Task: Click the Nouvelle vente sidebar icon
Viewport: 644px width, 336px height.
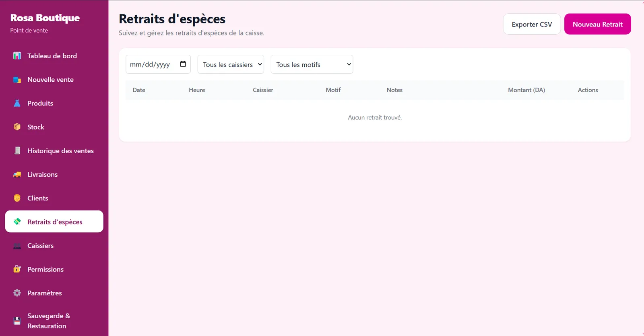Action: point(17,80)
